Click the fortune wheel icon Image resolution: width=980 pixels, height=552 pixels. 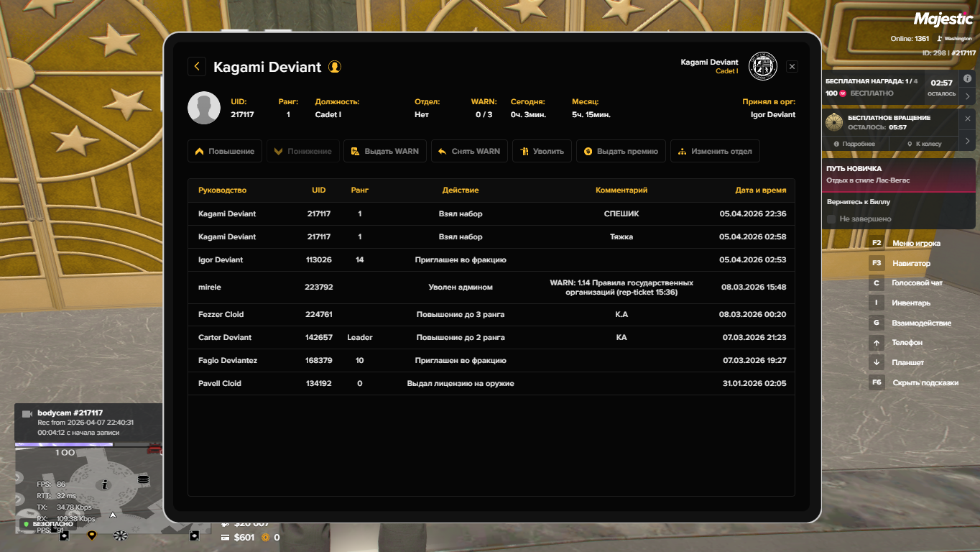coord(833,122)
